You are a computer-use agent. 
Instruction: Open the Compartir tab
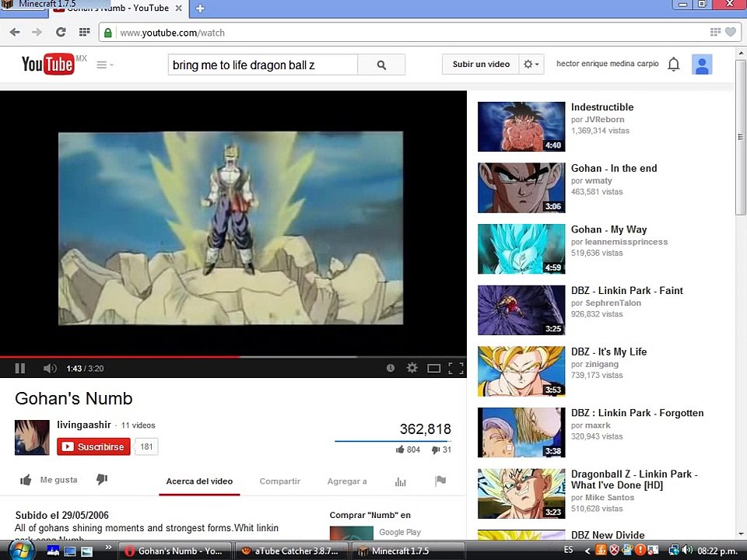pyautogui.click(x=280, y=481)
